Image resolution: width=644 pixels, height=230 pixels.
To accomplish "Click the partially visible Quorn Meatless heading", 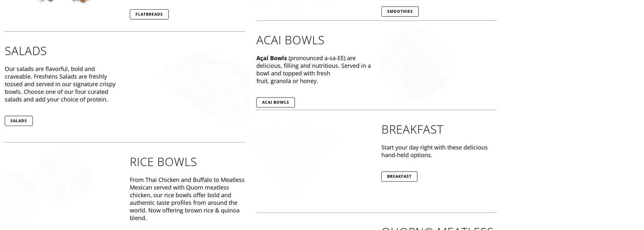I will pos(437,227).
